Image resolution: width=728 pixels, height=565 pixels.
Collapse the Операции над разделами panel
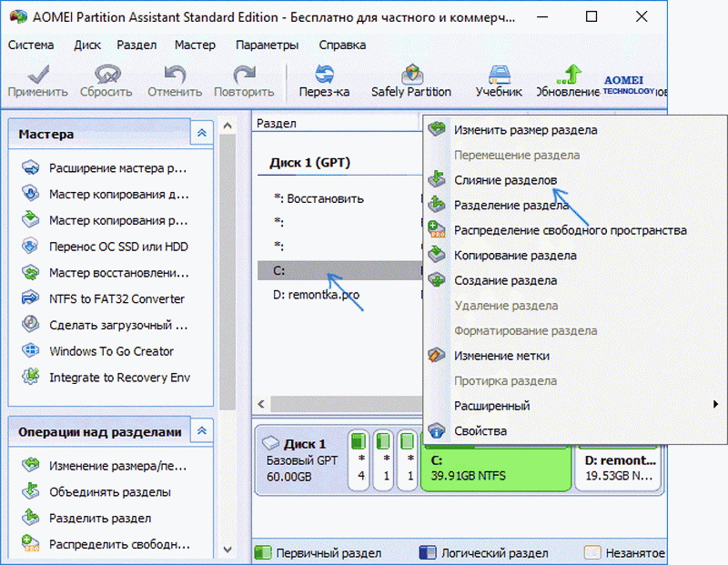tap(201, 431)
